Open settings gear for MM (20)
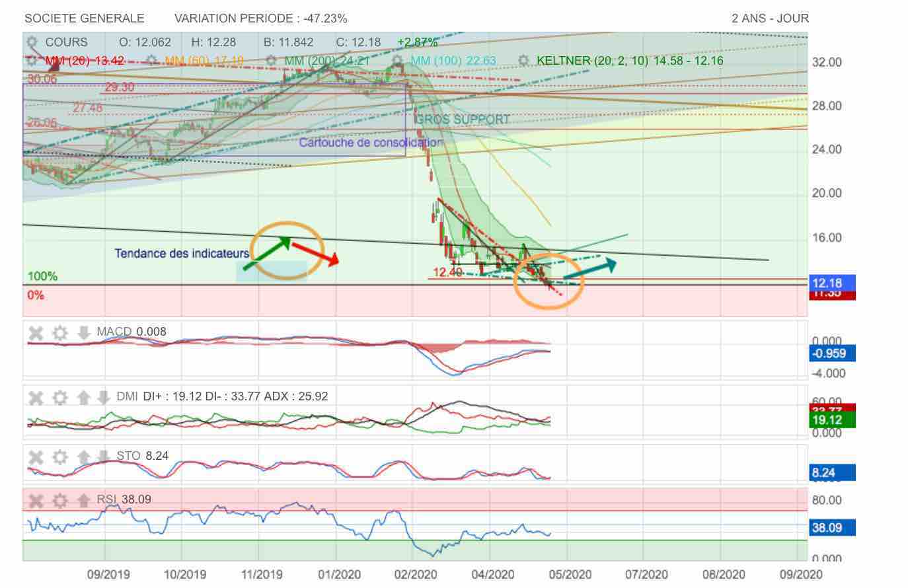Image resolution: width=908 pixels, height=588 pixels. 32,61
